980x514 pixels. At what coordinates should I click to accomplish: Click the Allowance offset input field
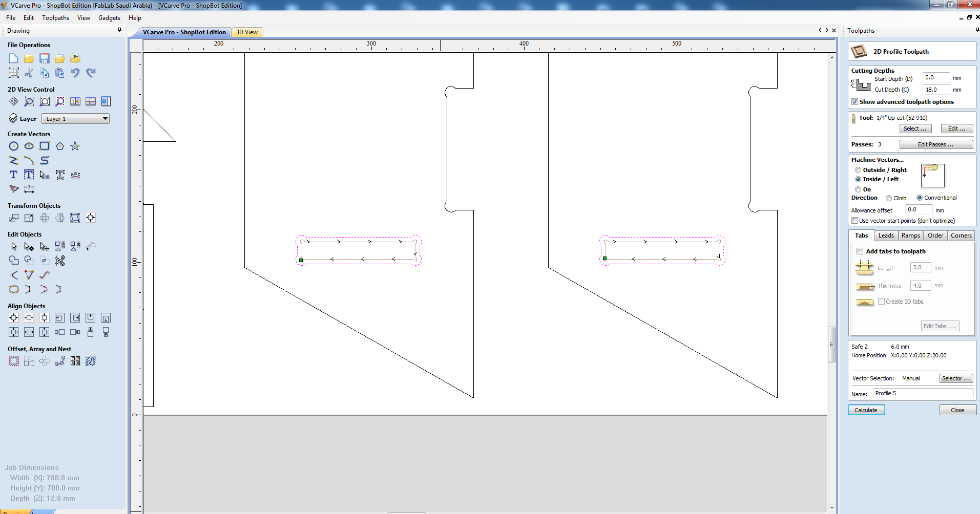coord(919,209)
